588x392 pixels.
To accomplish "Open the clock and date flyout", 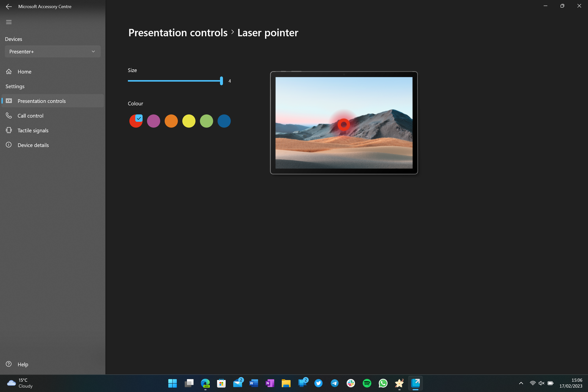I will point(571,383).
